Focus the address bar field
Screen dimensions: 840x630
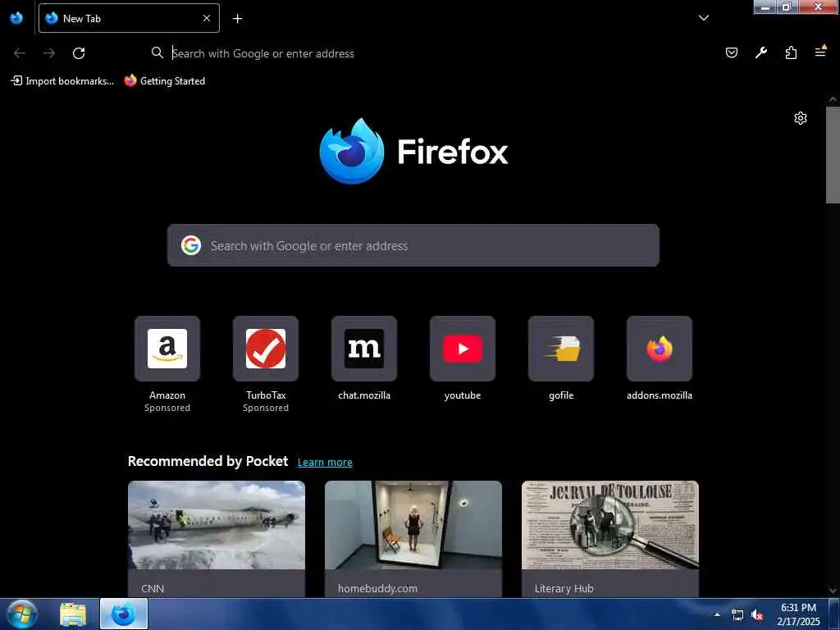(x=428, y=53)
